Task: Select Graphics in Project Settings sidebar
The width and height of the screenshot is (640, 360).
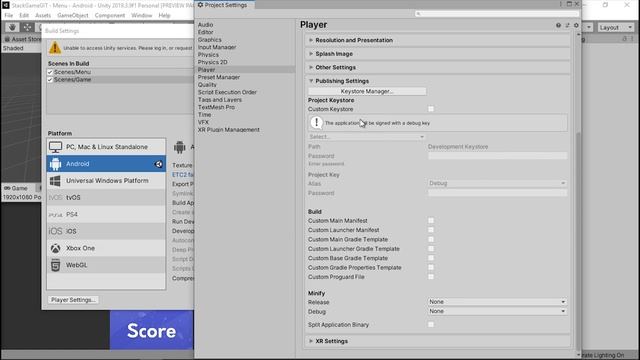Action: (x=210, y=40)
